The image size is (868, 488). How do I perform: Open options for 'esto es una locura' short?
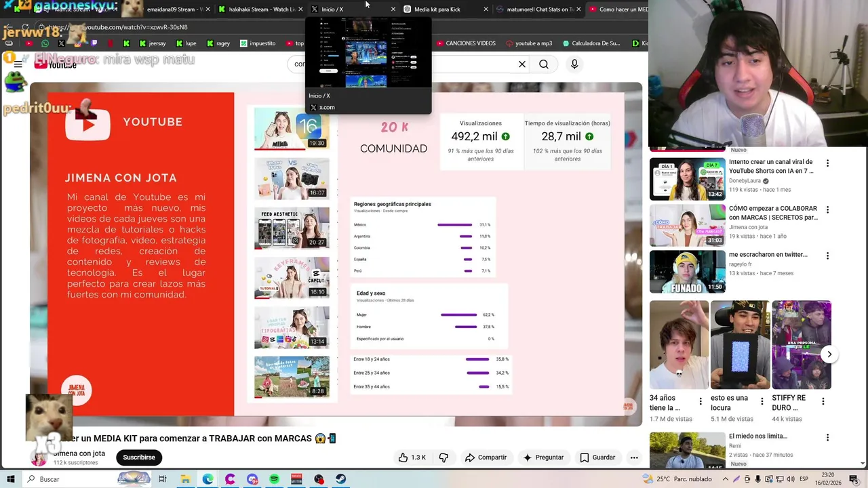click(x=762, y=401)
